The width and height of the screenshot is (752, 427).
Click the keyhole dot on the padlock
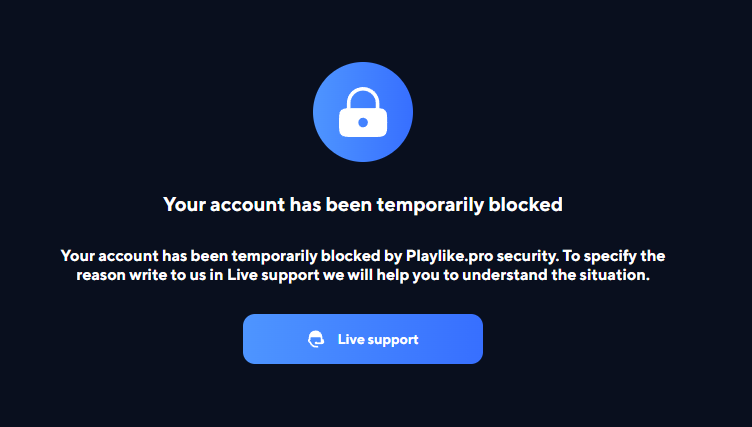click(363, 123)
